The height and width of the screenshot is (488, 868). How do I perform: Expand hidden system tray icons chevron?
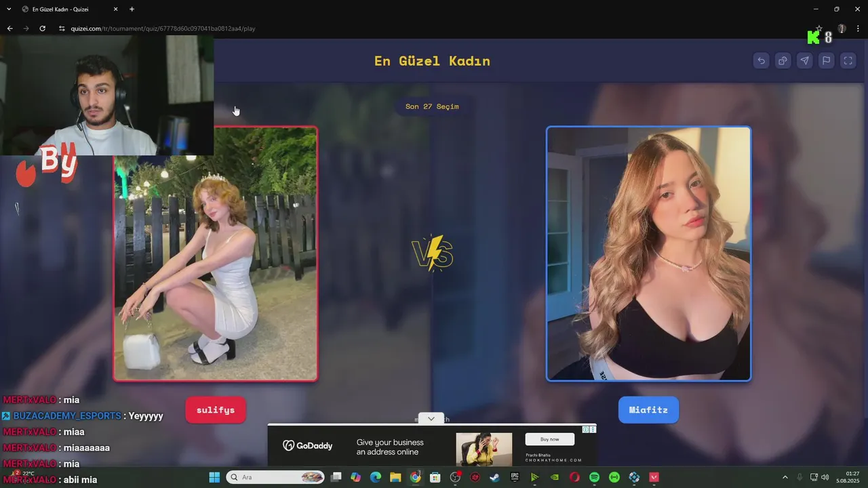coord(785,477)
